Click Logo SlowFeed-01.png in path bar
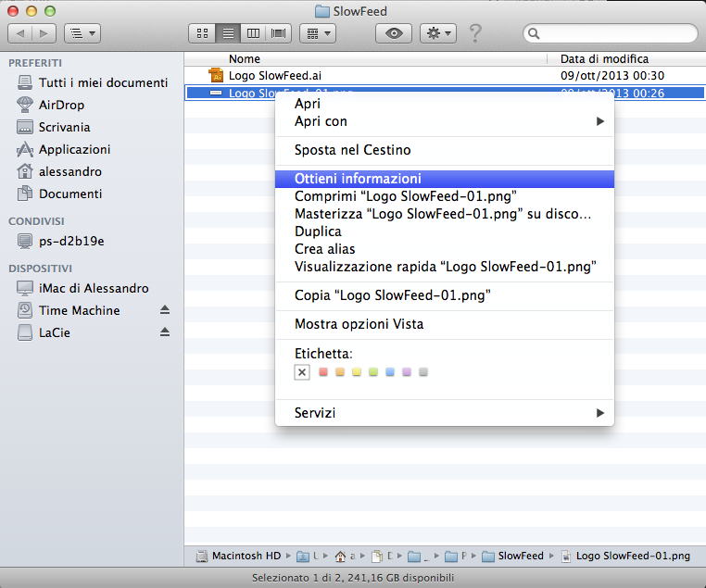This screenshot has height=588, width=706. coord(625,557)
